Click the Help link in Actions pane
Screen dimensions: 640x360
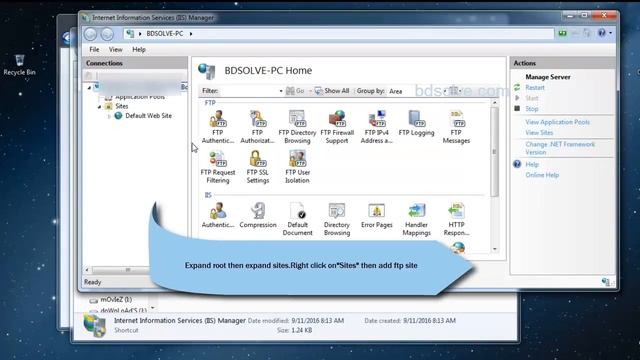532,164
